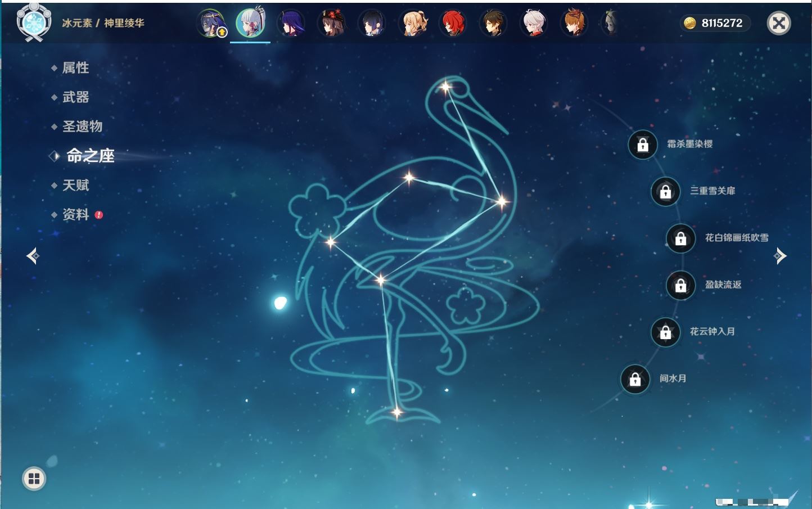Click the Mora coin icon
The image size is (812, 509).
point(689,23)
